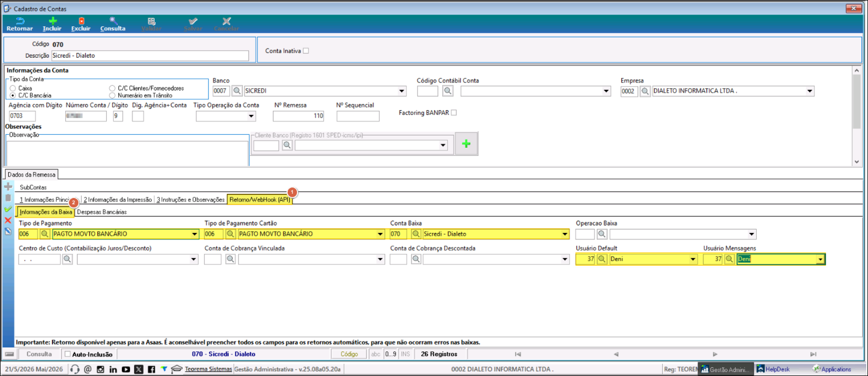The height and width of the screenshot is (376, 868).
Task: Switch to the Informações da Impressão tab
Action: [x=117, y=200]
